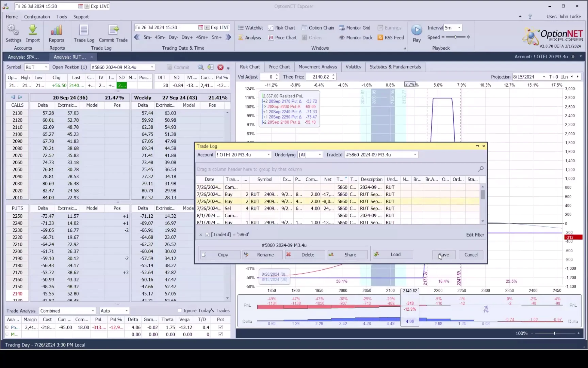The height and width of the screenshot is (368, 588).
Task: Step back one interval with the left double-arrow
Action: (x=137, y=37)
